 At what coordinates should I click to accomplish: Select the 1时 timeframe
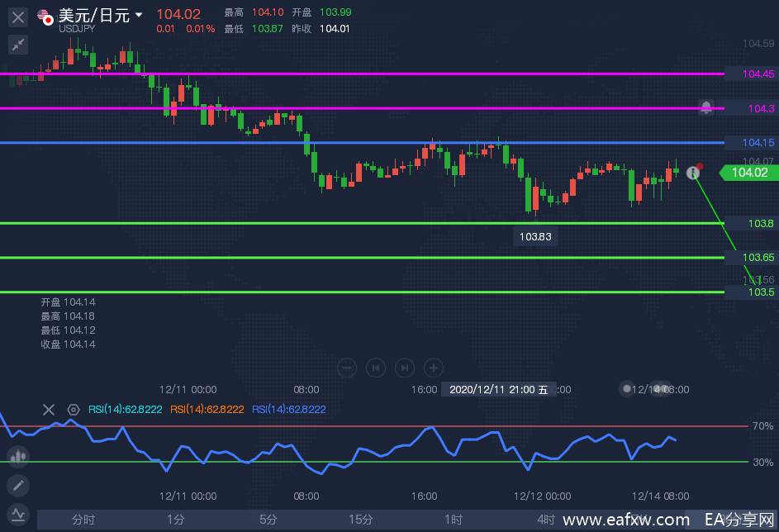tap(453, 520)
